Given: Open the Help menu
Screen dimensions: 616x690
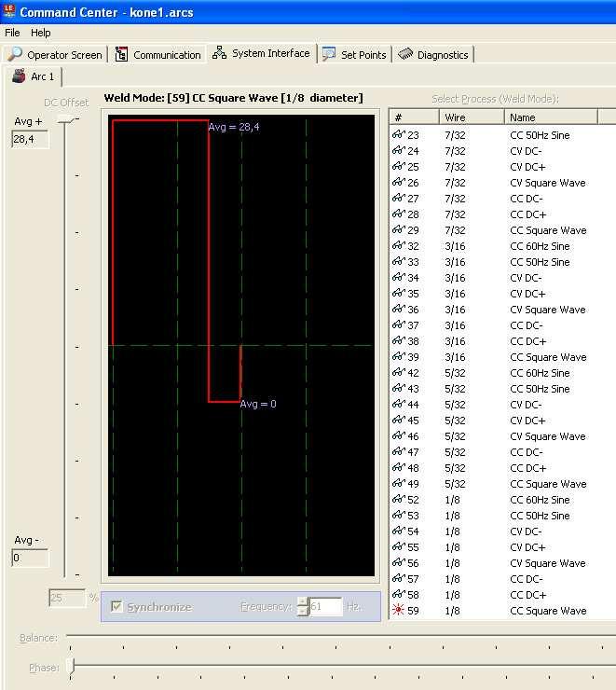Looking at the screenshot, I should (x=40, y=33).
